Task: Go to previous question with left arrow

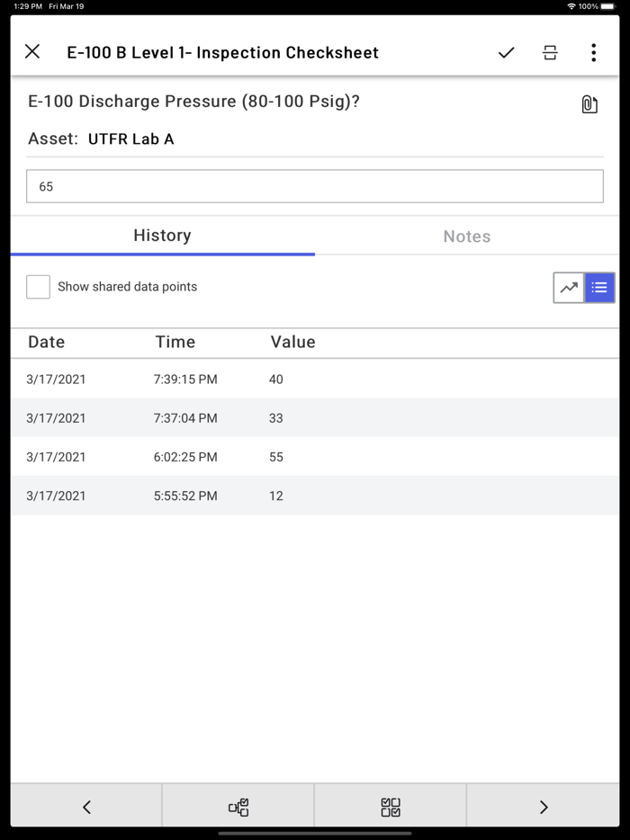Action: click(x=86, y=807)
